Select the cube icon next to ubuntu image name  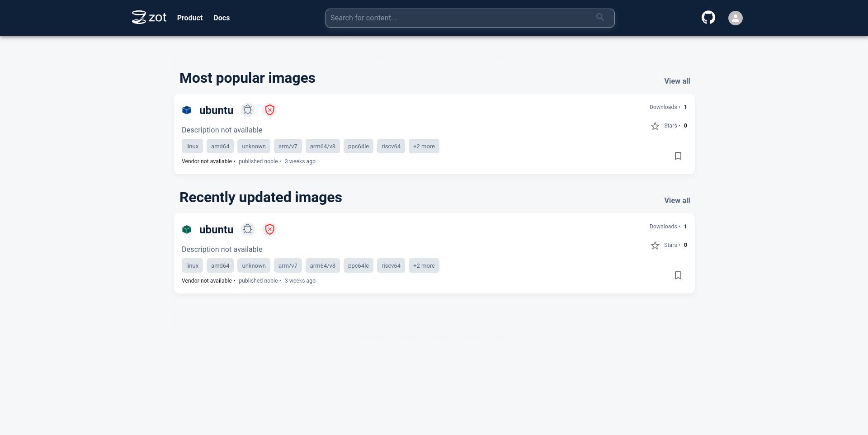click(x=187, y=110)
